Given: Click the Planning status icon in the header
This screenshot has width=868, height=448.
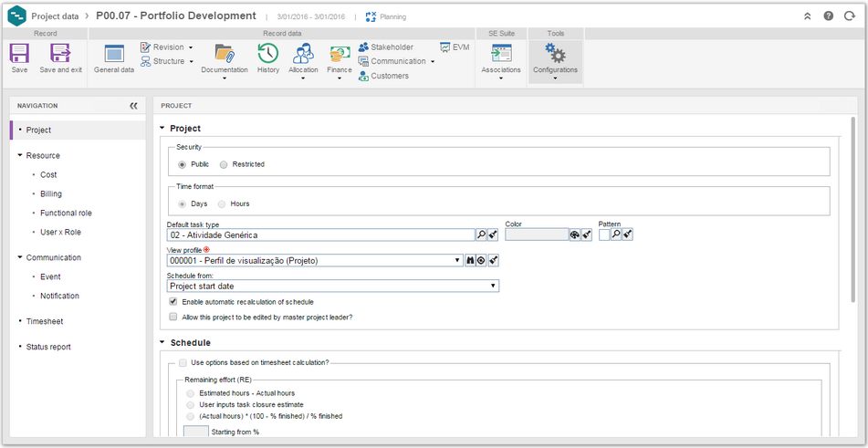Looking at the screenshot, I should [371, 16].
